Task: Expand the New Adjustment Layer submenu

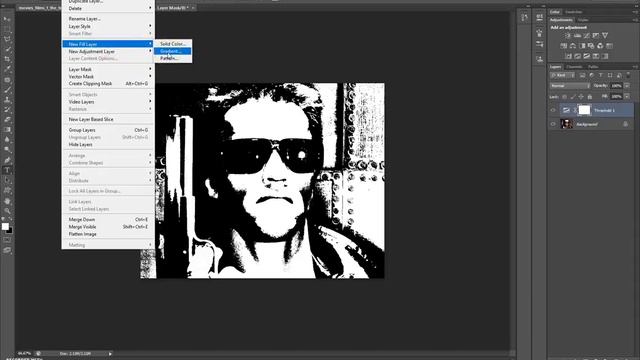Action: pyautogui.click(x=108, y=51)
